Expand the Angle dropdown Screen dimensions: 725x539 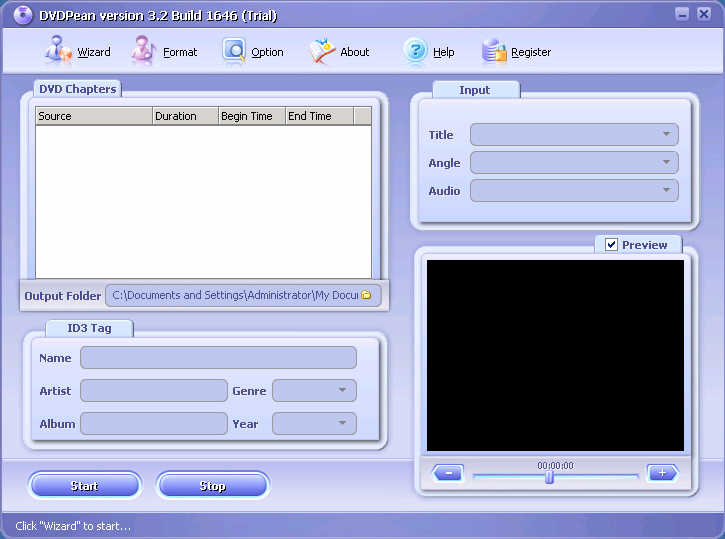click(666, 162)
